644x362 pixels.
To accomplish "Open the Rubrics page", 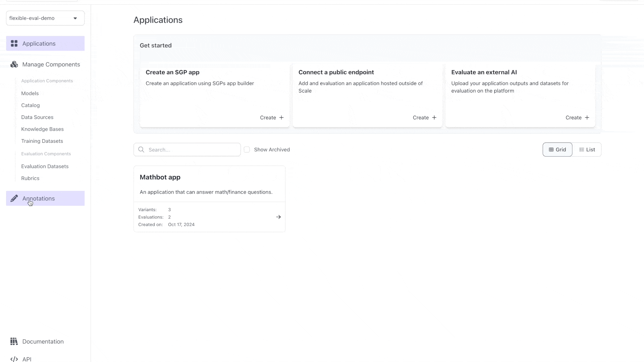I will click(x=30, y=178).
